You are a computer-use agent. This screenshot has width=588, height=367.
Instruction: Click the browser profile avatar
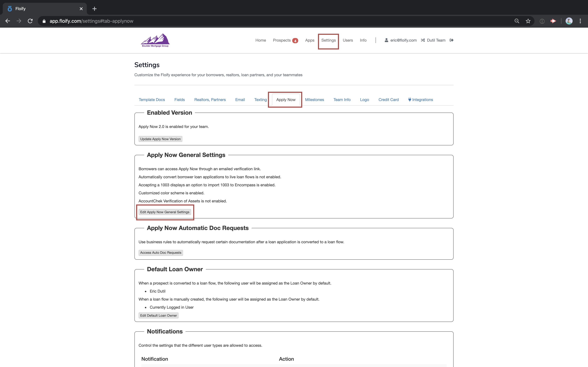point(569,21)
